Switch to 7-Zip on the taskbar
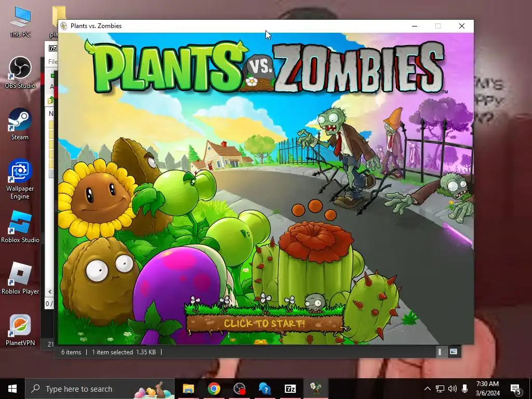 point(290,389)
